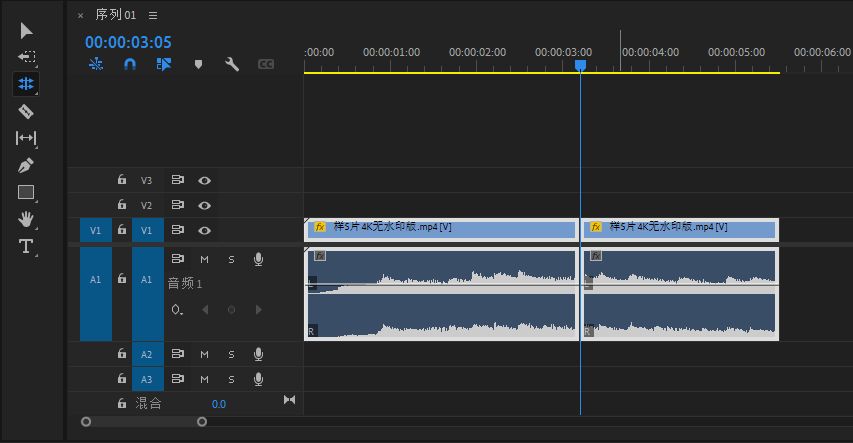Open the 序列 01 panel menu

coord(153,16)
